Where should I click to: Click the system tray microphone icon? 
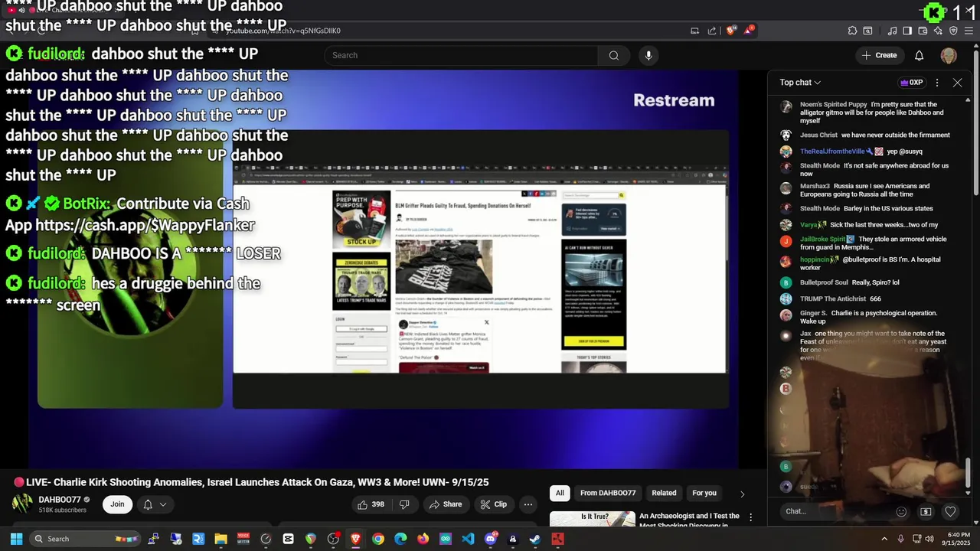coord(900,539)
